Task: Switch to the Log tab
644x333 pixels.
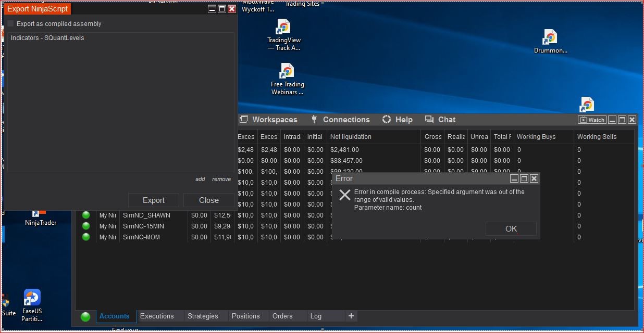Action: pyautogui.click(x=316, y=316)
